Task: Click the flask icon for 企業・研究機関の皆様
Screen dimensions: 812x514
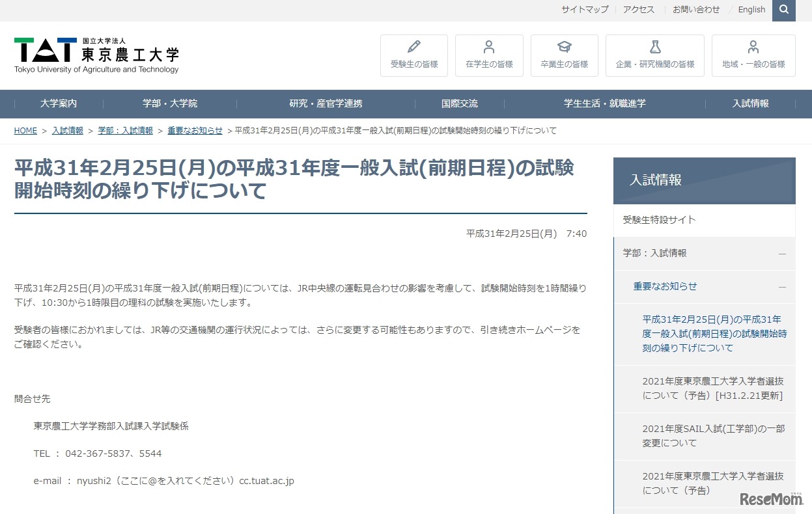Action: coord(654,47)
